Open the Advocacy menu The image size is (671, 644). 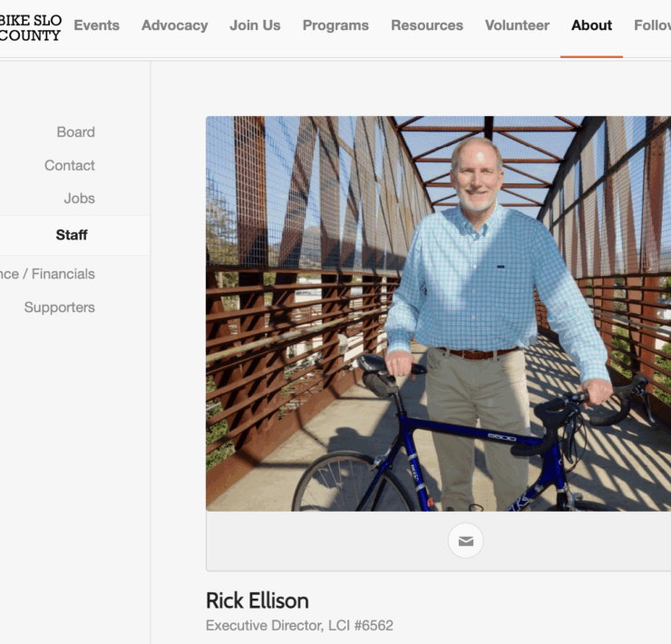pyautogui.click(x=175, y=25)
